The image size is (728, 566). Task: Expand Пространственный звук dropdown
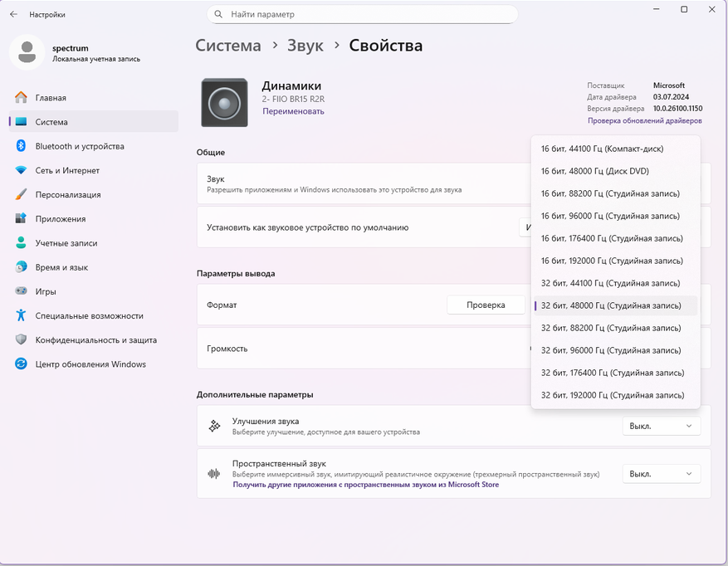tap(661, 474)
